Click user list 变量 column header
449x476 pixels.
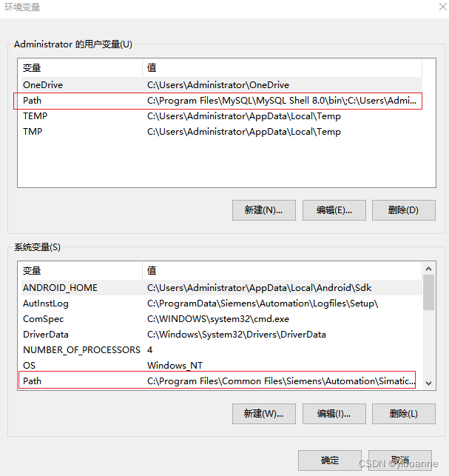tap(80, 67)
